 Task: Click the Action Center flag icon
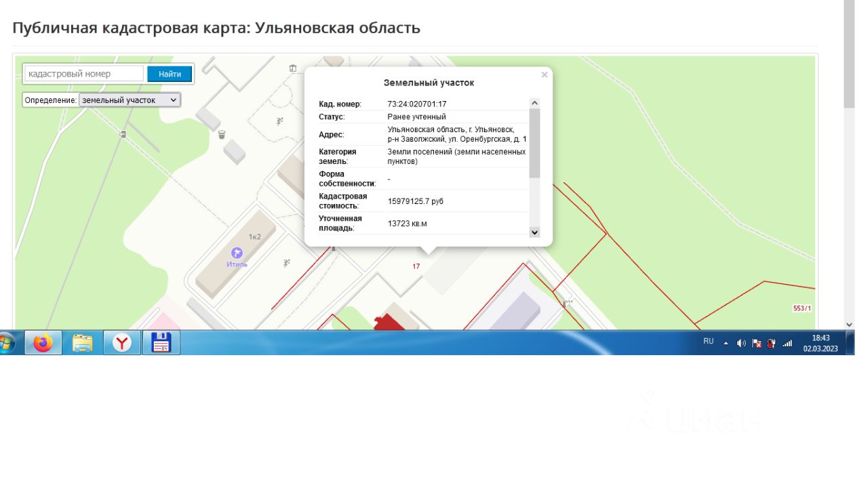pyautogui.click(x=757, y=343)
